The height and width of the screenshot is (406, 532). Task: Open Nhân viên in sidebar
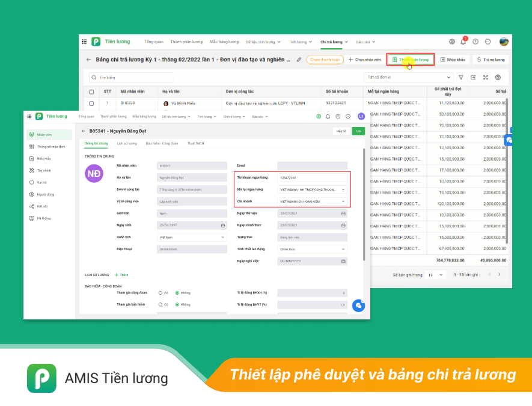[x=49, y=135]
